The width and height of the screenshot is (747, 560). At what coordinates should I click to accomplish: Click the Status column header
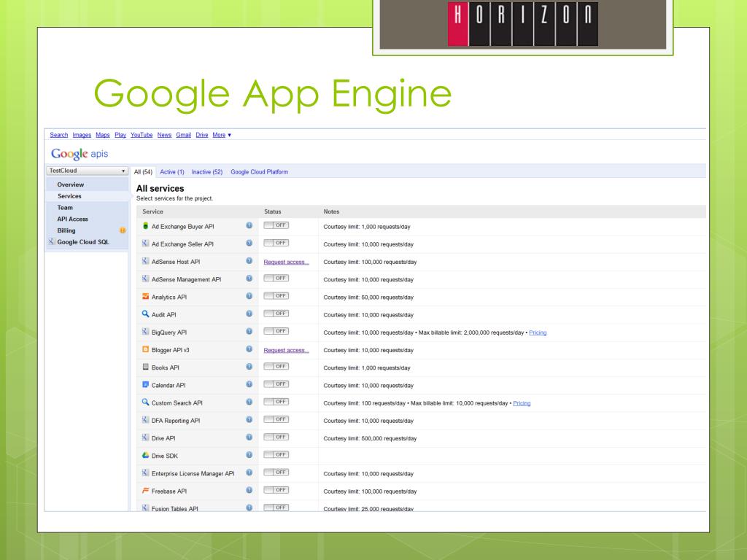[273, 211]
